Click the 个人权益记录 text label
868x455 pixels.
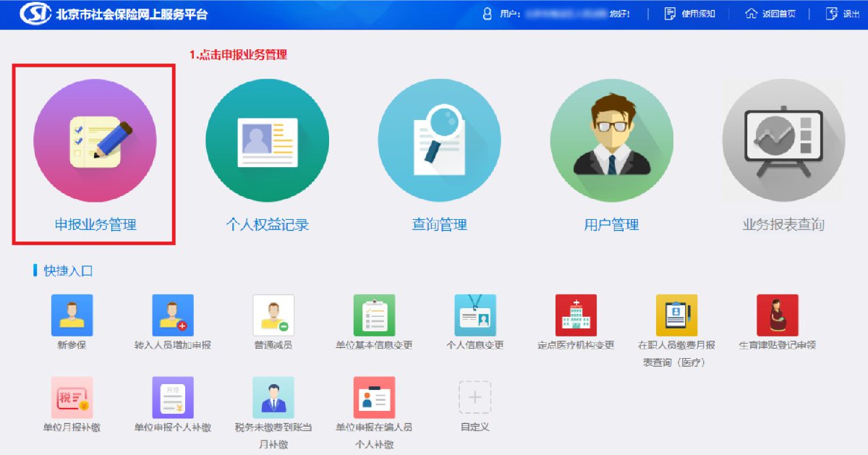268,224
